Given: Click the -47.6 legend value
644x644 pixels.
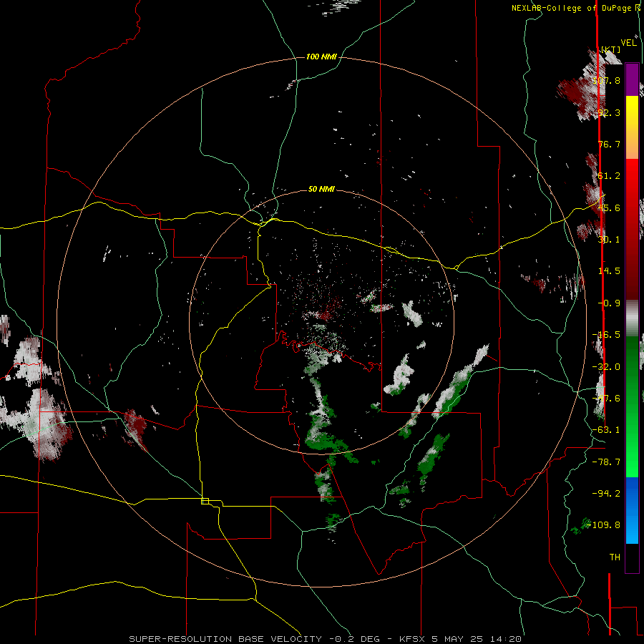Looking at the screenshot, I should [x=606, y=399].
